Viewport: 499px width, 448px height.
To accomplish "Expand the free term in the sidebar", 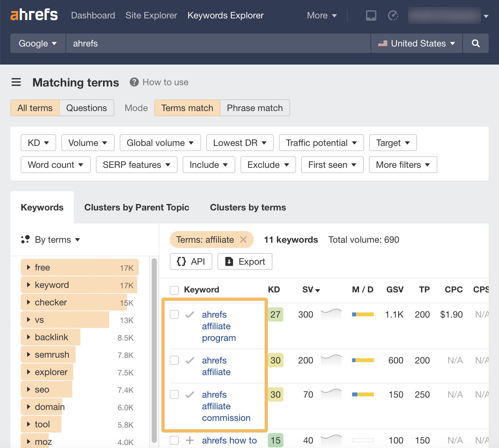I will [28, 267].
